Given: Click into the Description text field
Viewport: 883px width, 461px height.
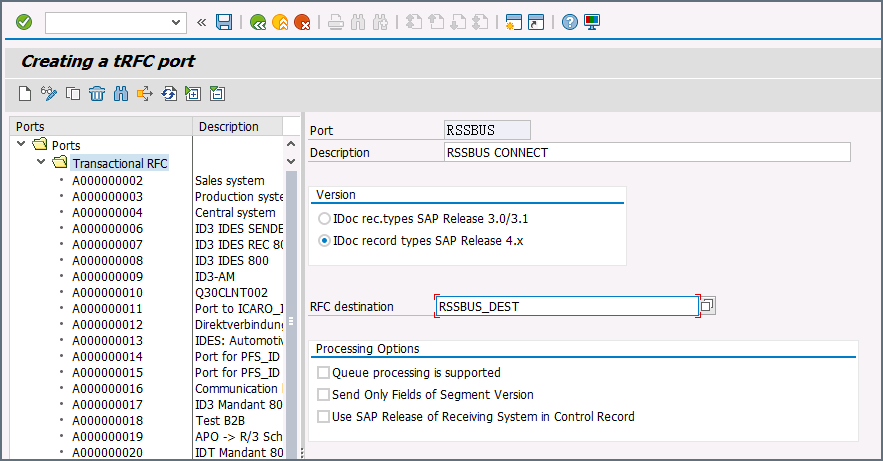Looking at the screenshot, I should pyautogui.click(x=646, y=153).
